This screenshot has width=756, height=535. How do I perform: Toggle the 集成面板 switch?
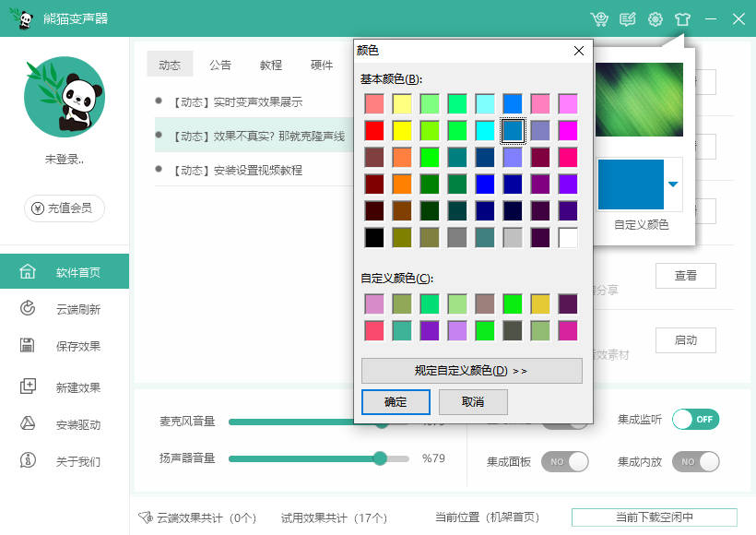[564, 461]
